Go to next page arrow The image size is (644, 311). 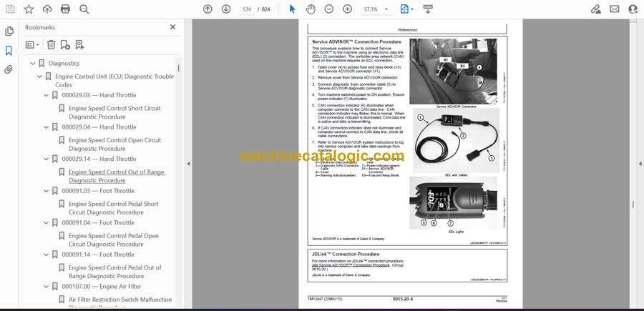click(226, 9)
